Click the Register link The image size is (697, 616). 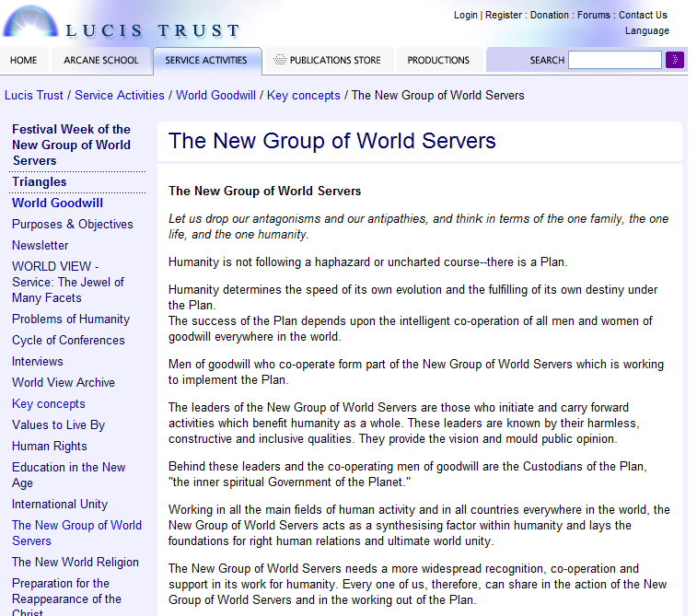tap(504, 15)
